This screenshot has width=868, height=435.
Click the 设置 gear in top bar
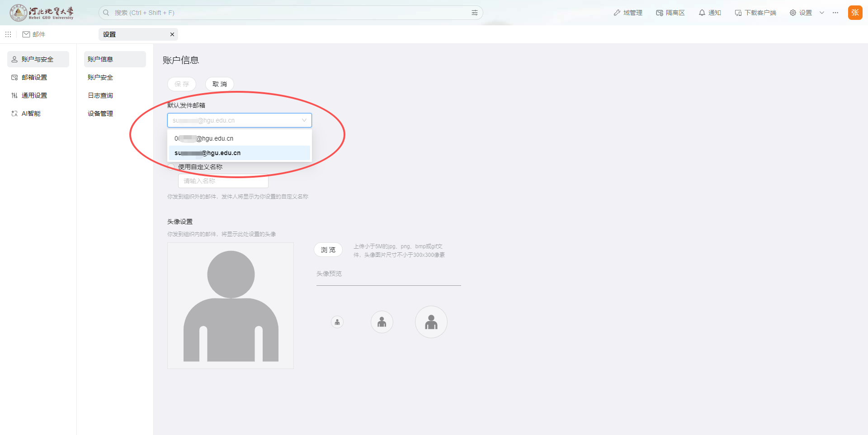pos(801,13)
